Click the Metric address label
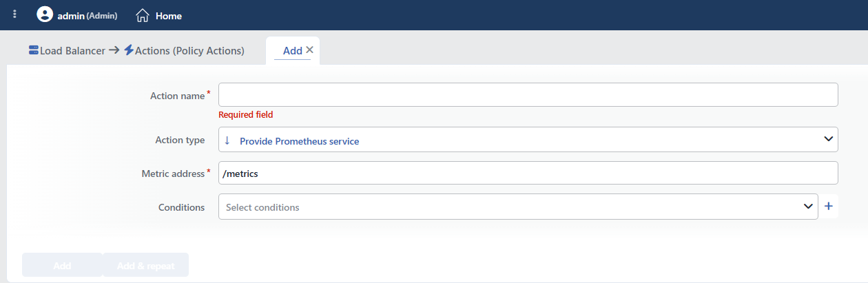Viewport: 868px width, 283px height. pyautogui.click(x=173, y=174)
